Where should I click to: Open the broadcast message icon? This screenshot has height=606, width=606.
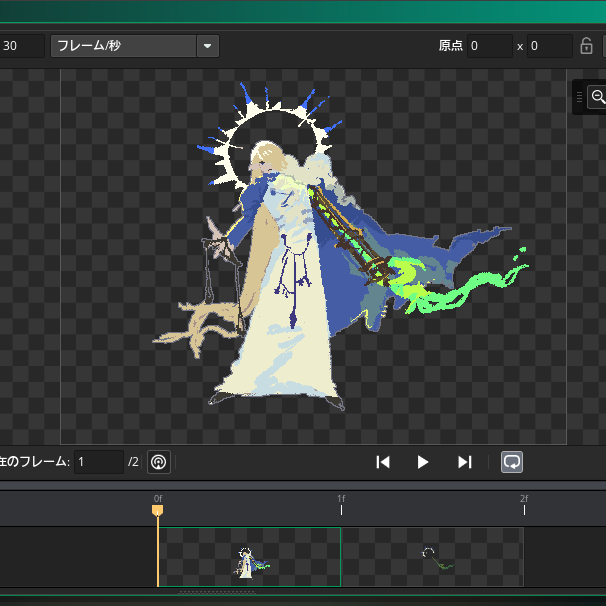[158, 462]
